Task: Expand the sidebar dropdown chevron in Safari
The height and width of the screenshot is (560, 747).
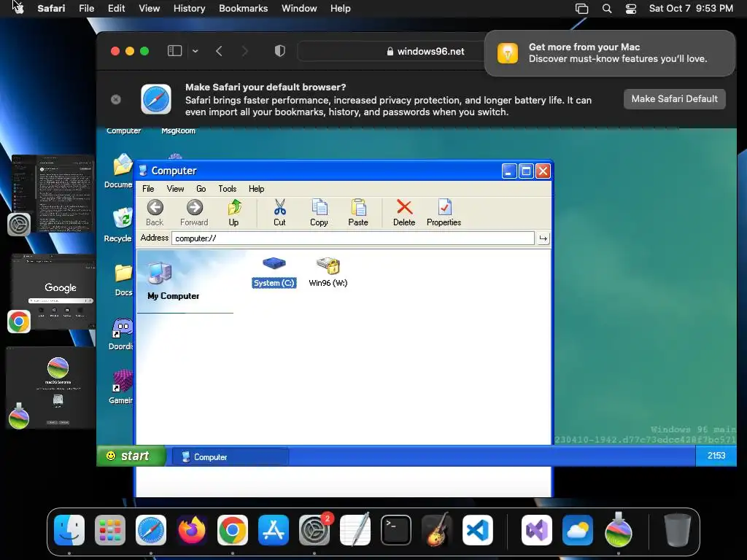Action: pos(196,51)
